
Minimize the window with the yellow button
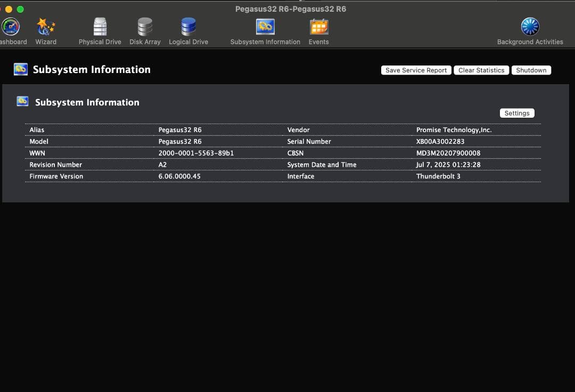point(9,9)
